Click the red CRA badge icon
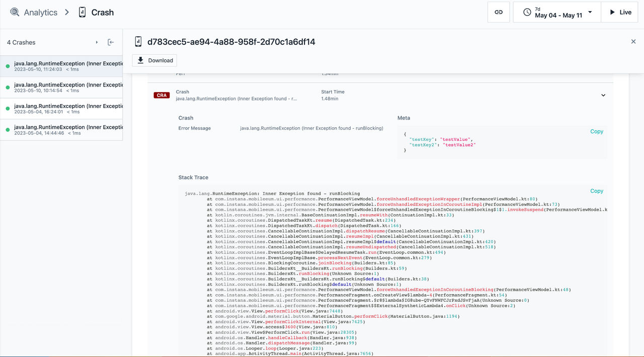This screenshot has height=357, width=644. (x=162, y=95)
